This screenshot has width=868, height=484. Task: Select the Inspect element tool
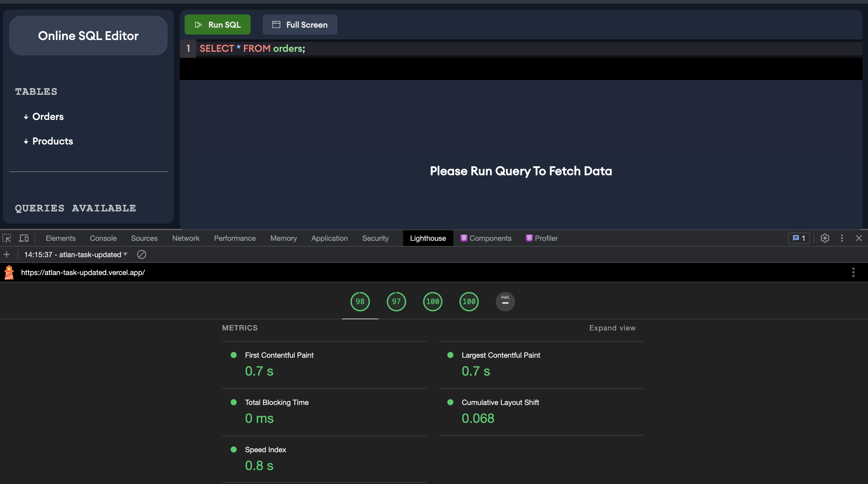7,238
